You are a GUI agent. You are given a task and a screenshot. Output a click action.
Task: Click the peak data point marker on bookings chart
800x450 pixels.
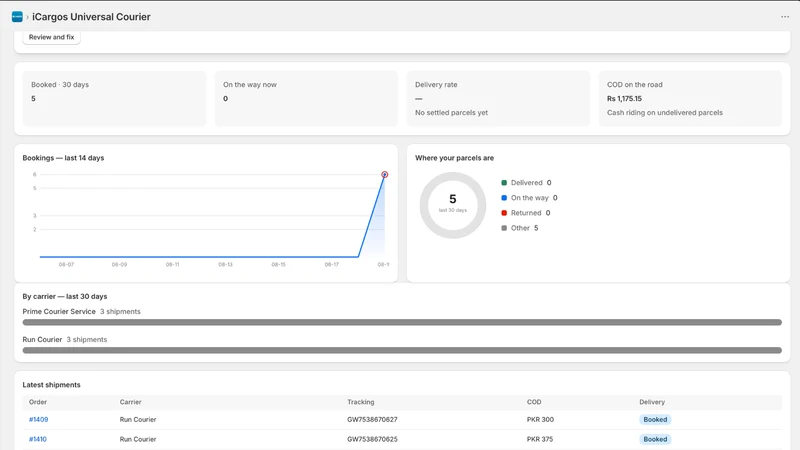click(x=385, y=174)
